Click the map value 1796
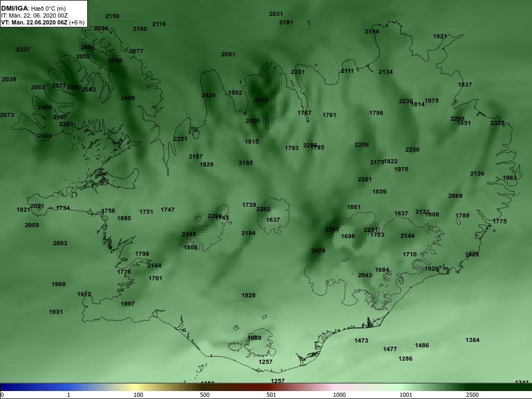 376,113
